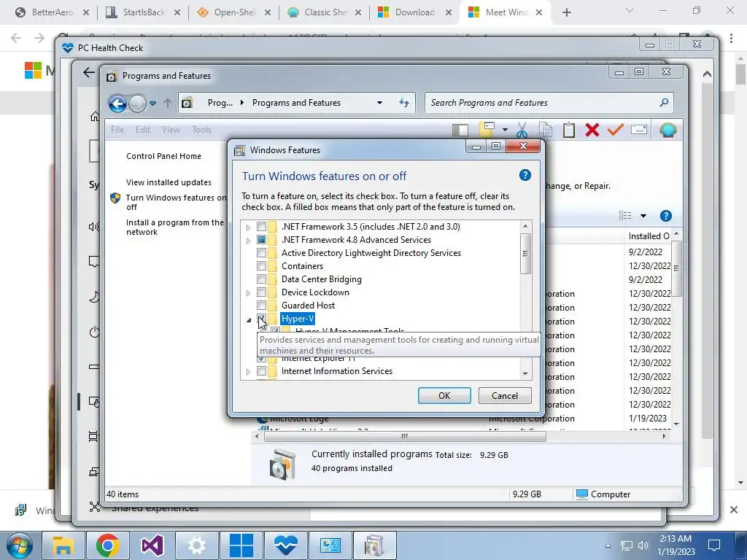Open the Control Panel Home link

click(x=163, y=156)
